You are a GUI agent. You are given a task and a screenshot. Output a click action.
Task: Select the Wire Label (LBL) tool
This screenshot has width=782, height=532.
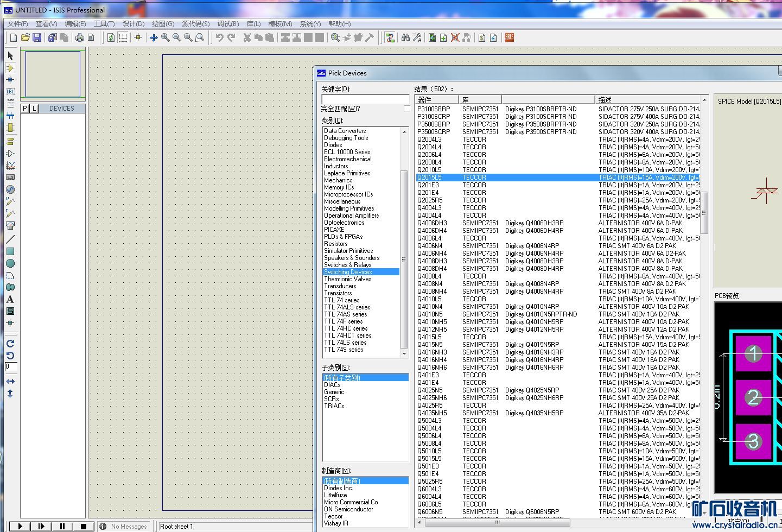pos(10,91)
